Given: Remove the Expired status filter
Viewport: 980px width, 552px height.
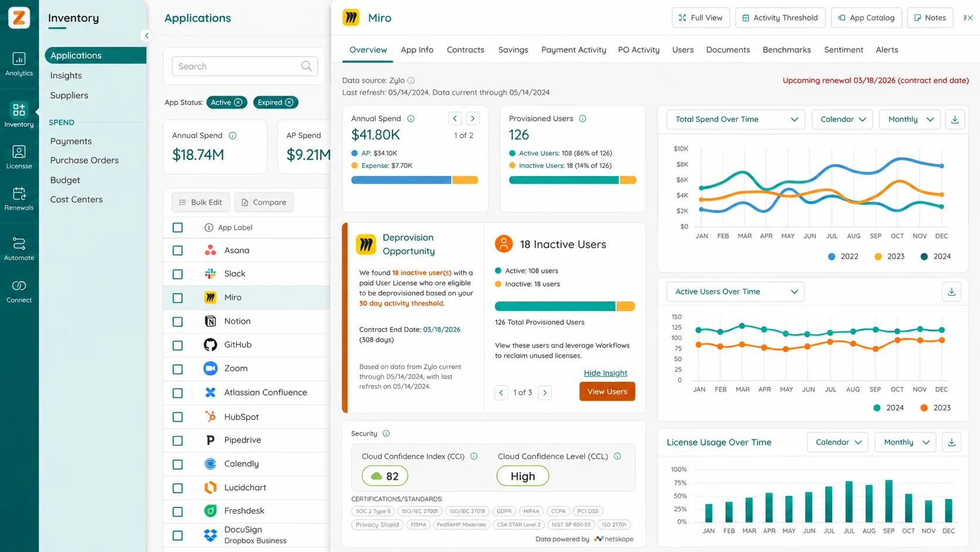Looking at the screenshot, I should coord(290,103).
